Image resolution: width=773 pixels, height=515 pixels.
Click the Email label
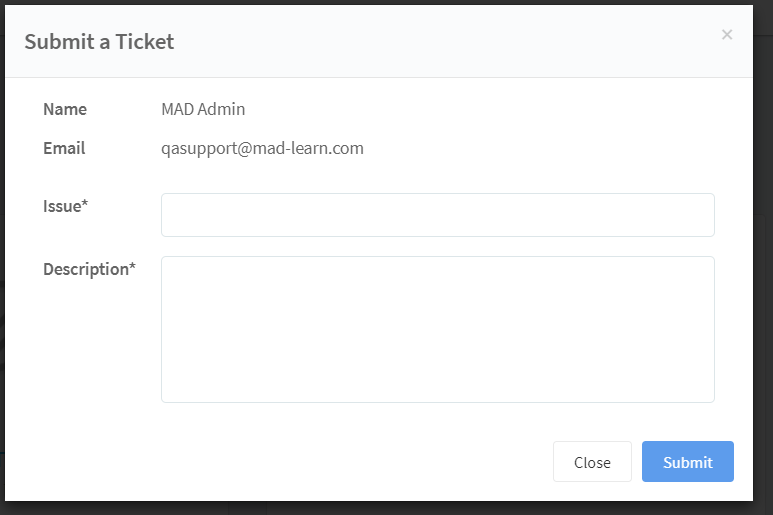coord(64,148)
